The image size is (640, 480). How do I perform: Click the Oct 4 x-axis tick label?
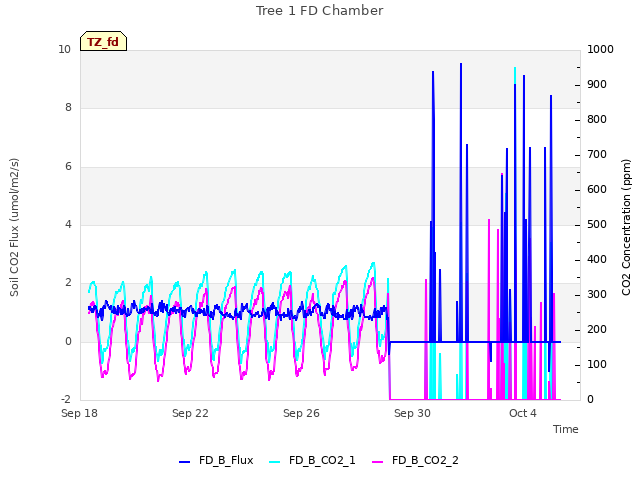523,413
